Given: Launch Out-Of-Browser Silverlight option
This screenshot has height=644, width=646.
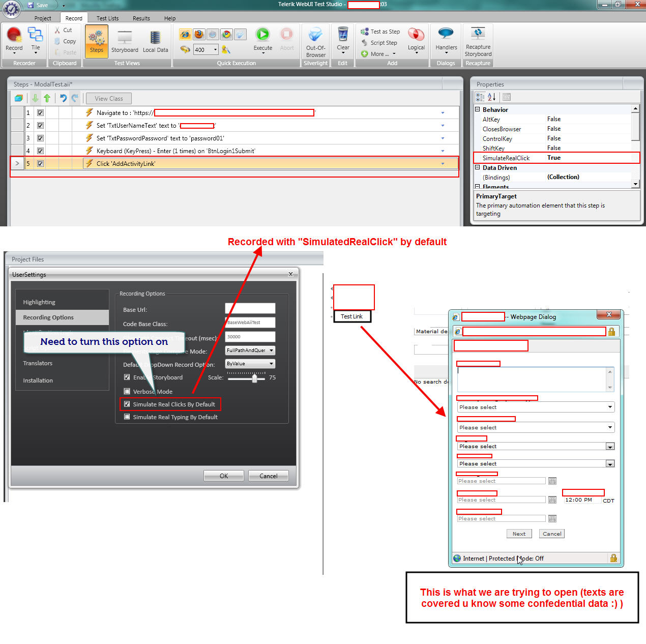Looking at the screenshot, I should point(316,42).
